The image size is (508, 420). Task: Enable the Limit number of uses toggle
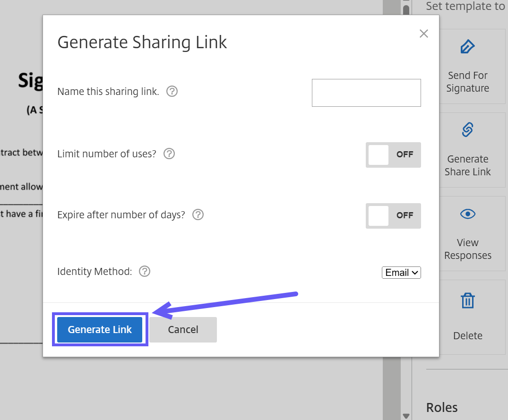393,155
